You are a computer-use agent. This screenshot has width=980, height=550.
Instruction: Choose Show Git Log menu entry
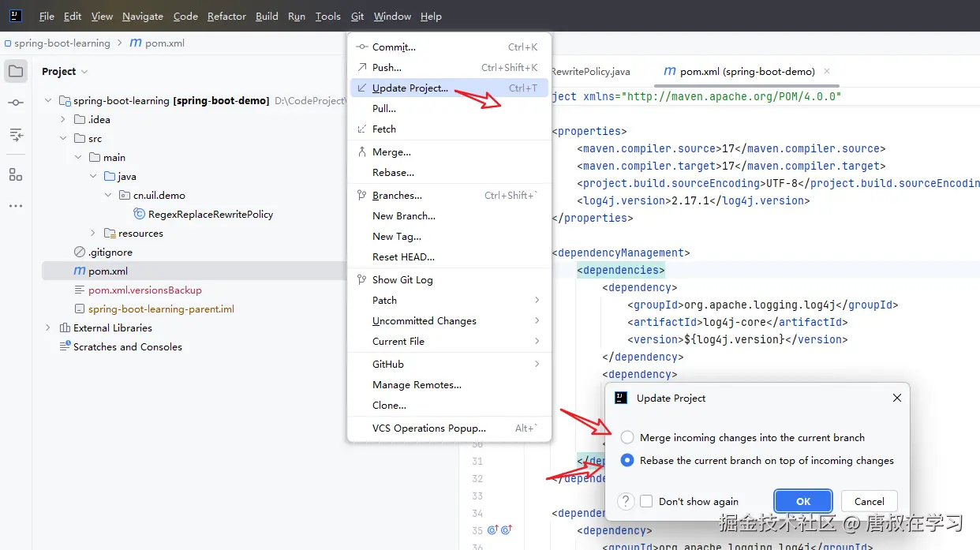(449, 280)
